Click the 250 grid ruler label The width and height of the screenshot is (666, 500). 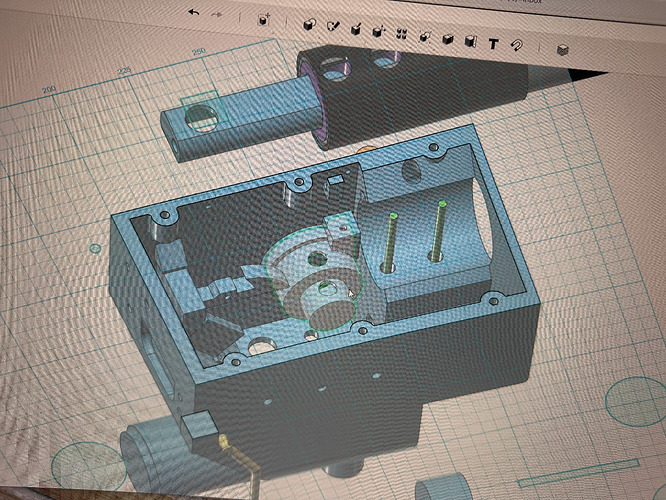pos(198,52)
